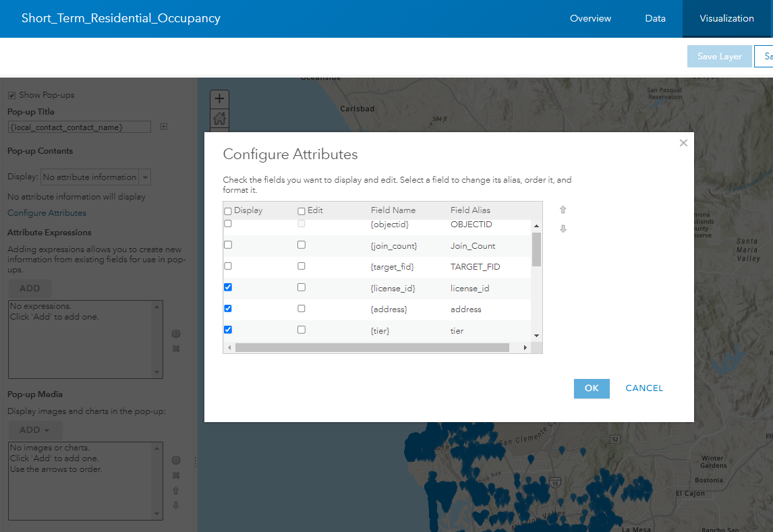This screenshot has width=773, height=532.
Task: Toggle the Show Pop-ups checkbox
Action: point(11,94)
